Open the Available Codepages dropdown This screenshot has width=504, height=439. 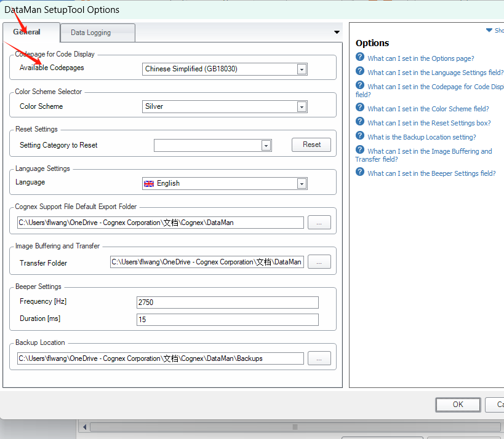tap(302, 69)
